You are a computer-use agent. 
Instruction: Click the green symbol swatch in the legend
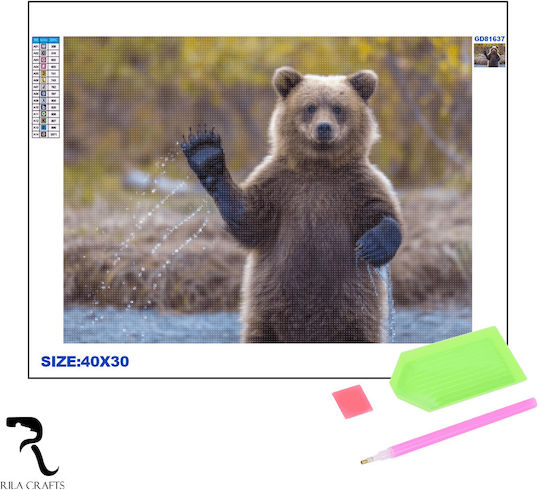(x=44, y=114)
